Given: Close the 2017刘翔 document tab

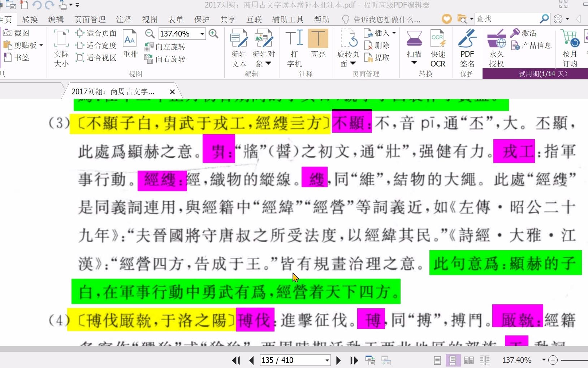Looking at the screenshot, I should click(x=172, y=92).
